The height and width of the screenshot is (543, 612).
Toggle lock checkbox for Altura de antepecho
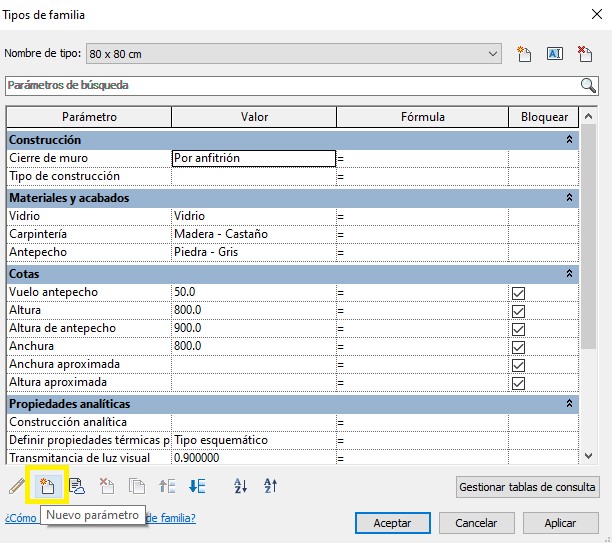point(518,329)
